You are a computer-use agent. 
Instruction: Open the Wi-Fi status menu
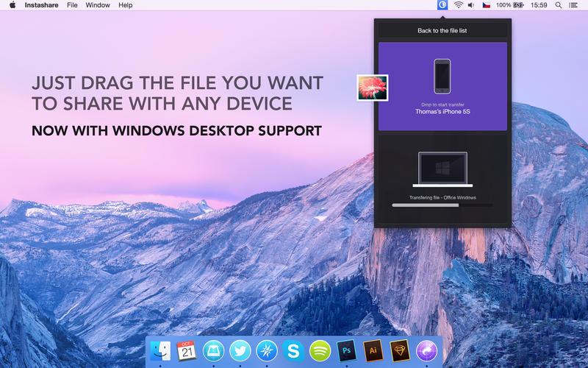tap(458, 5)
